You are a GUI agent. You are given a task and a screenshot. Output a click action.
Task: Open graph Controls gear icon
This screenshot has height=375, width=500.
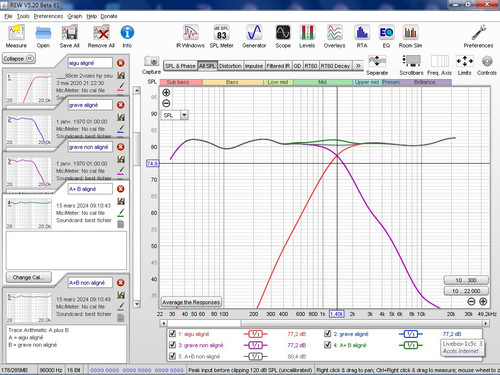(x=487, y=65)
